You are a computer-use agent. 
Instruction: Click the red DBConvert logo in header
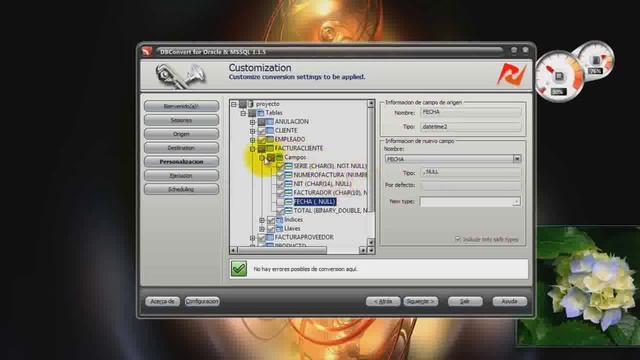[x=511, y=74]
